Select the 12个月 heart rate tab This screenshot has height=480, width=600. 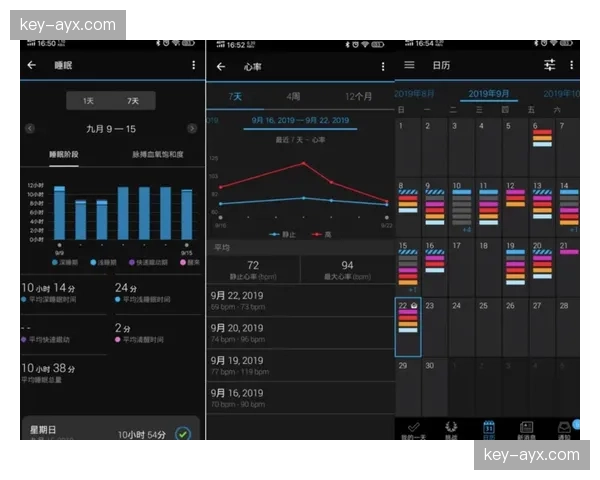(x=358, y=96)
